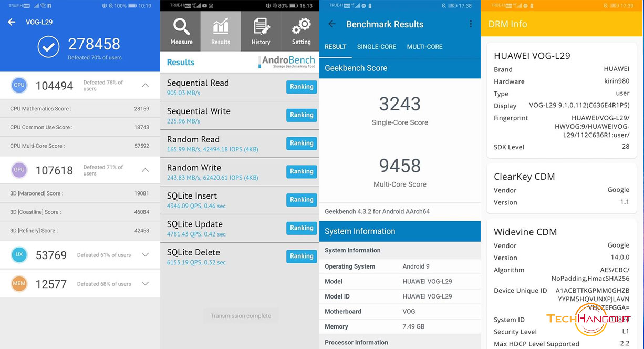
Task: Tap the GPU score 107618
Action: tap(54, 170)
